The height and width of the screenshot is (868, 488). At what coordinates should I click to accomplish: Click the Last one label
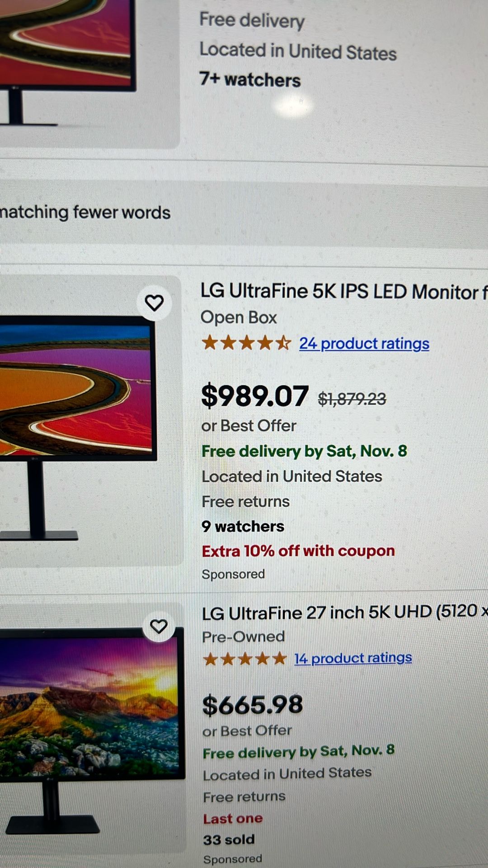coord(233,818)
